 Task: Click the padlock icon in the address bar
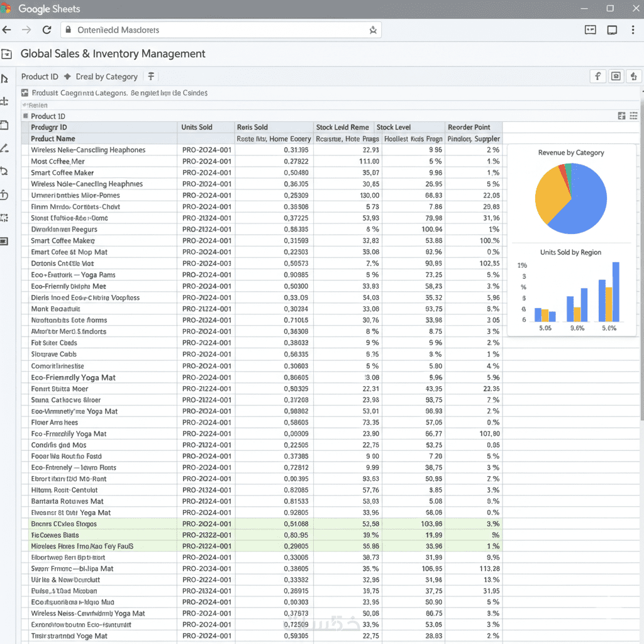pos(69,30)
